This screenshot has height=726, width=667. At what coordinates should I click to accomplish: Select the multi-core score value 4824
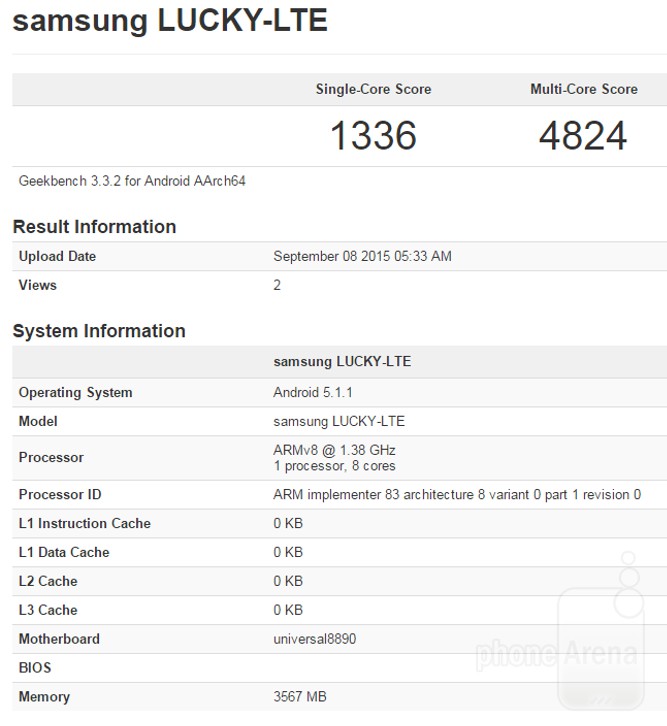click(x=583, y=136)
